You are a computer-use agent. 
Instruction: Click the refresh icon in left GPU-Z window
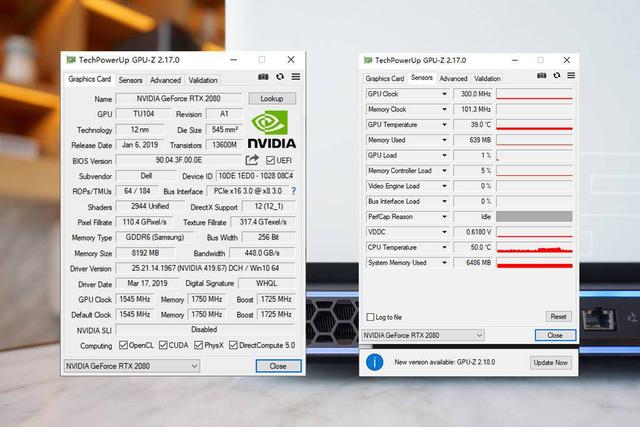point(280,77)
